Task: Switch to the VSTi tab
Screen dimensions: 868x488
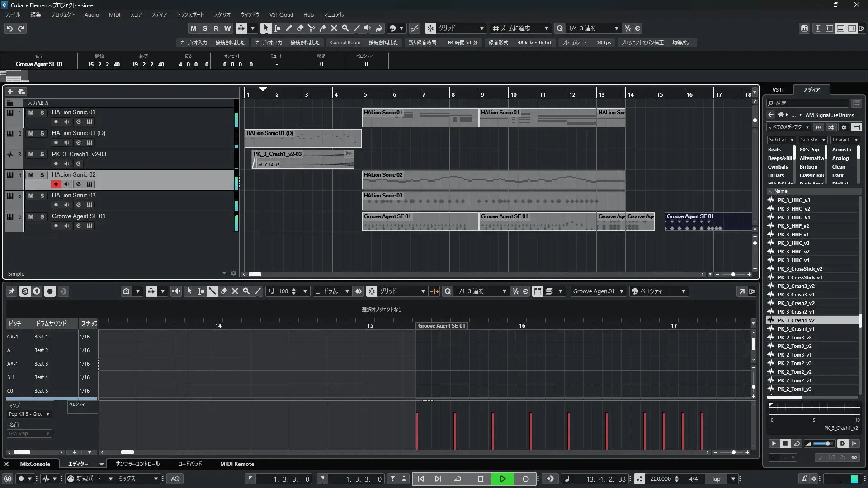Action: tap(778, 90)
